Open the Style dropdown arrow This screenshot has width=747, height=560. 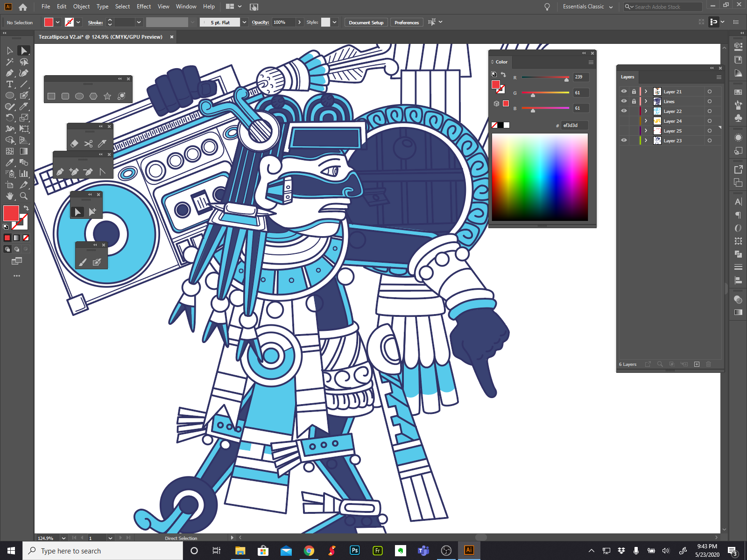click(334, 22)
